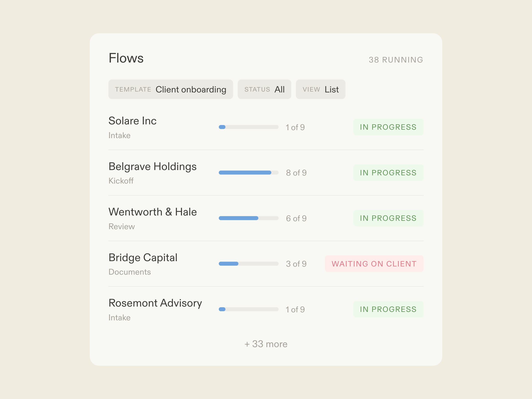Click In Progress badge for Solare Inc
The width and height of the screenshot is (532, 399).
pyautogui.click(x=388, y=127)
